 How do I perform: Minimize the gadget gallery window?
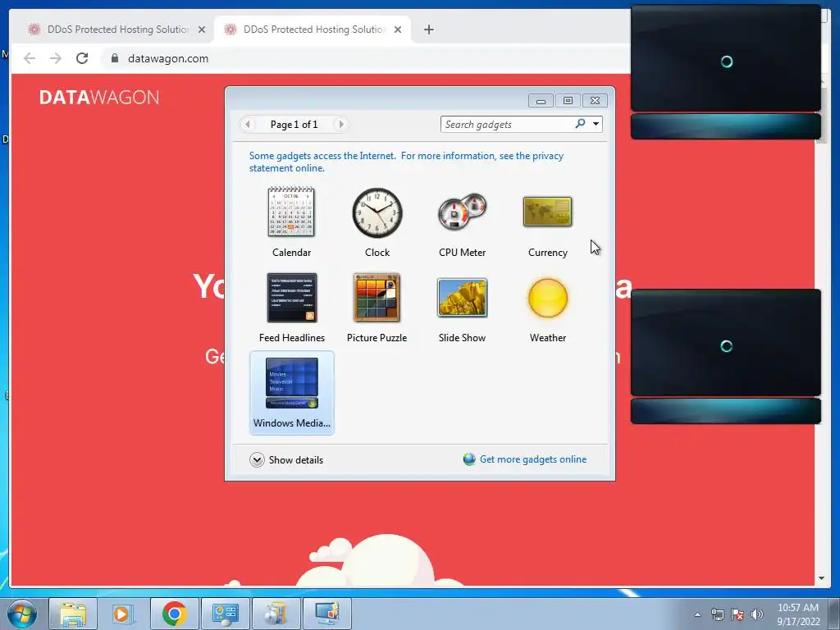[541, 101]
